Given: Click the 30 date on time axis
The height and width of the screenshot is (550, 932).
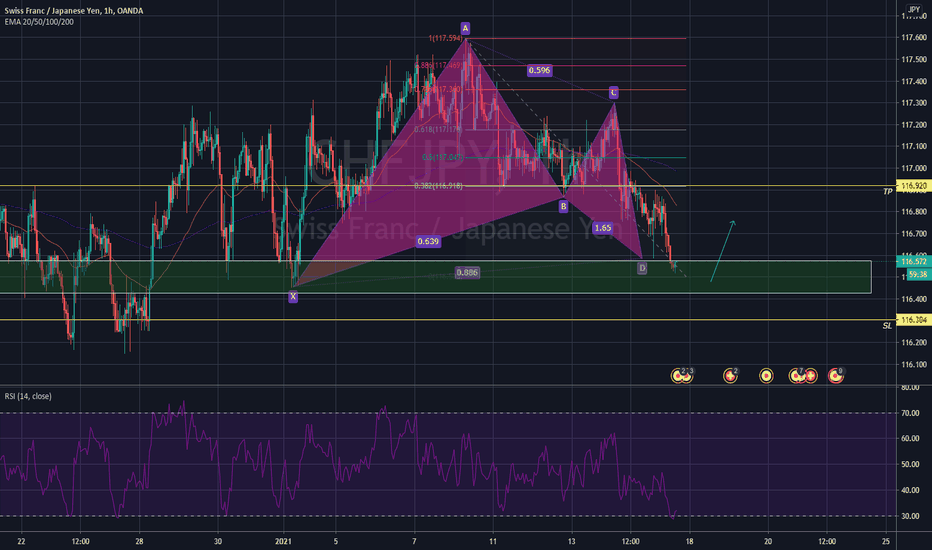Looking at the screenshot, I should [218, 541].
